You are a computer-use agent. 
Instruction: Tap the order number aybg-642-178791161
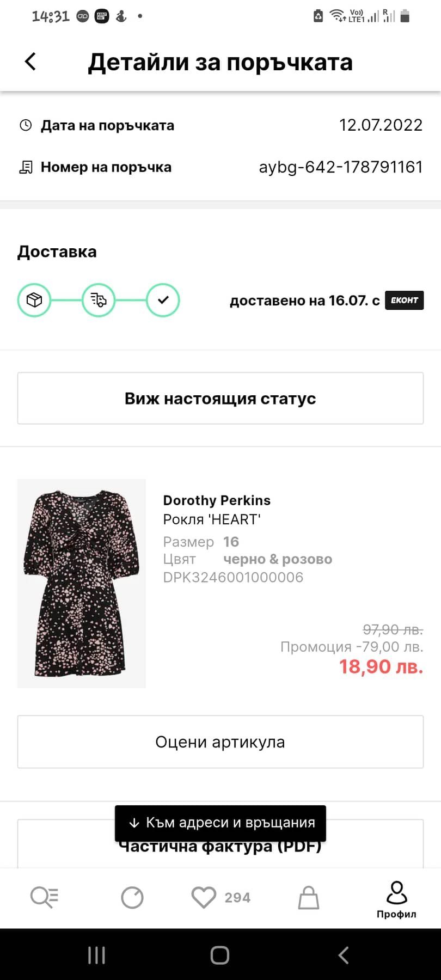341,167
